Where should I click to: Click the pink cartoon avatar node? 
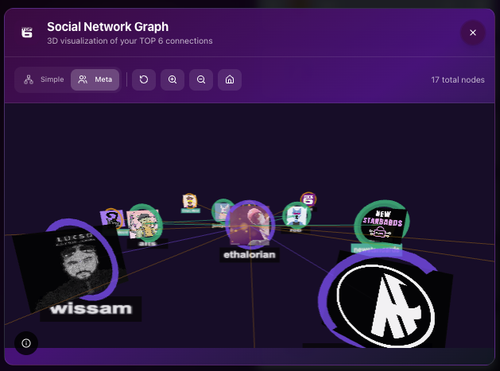tap(144, 223)
